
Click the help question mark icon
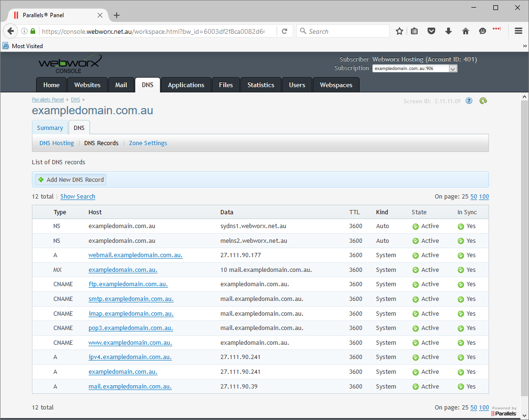(469, 101)
